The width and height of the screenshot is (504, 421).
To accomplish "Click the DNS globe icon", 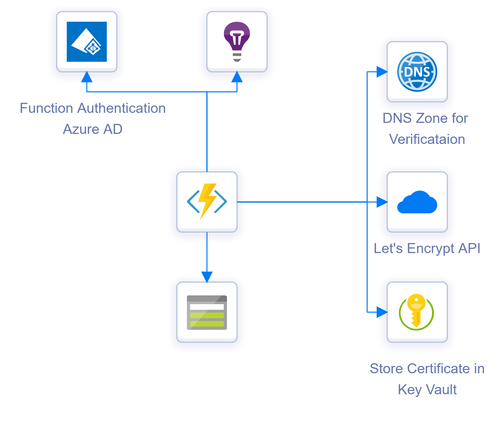I will [417, 72].
